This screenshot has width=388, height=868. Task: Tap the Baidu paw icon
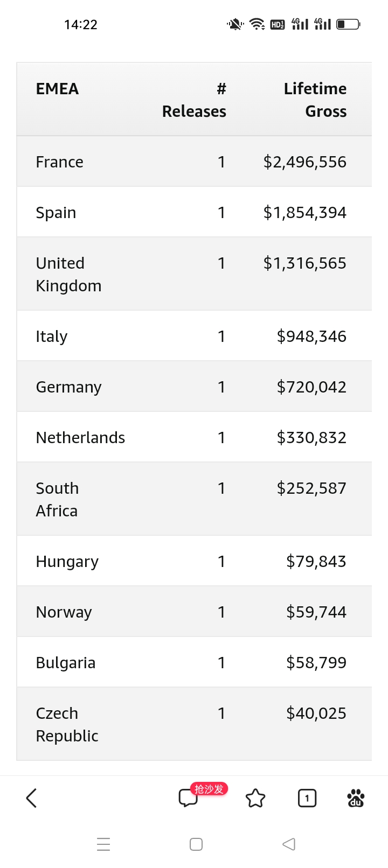pos(356,798)
